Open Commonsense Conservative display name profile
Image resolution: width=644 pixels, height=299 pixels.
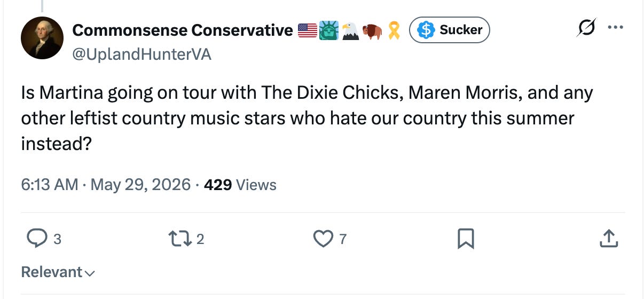183,30
